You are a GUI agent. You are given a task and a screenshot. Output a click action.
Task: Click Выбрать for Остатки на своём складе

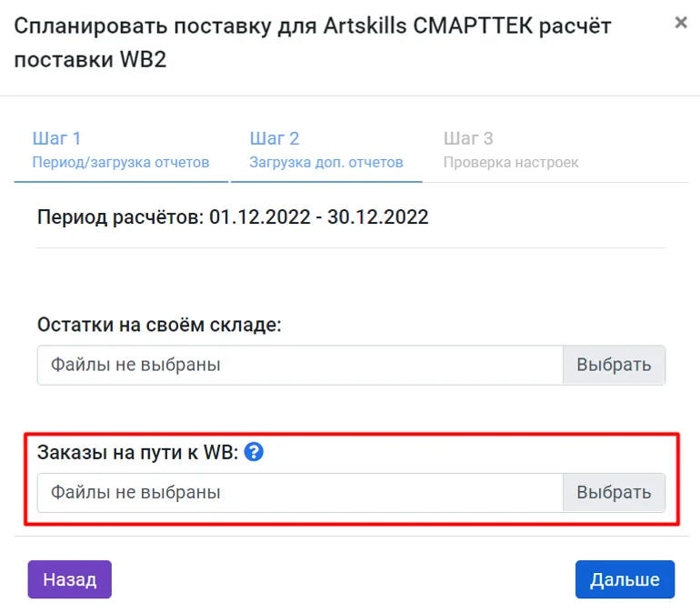pyautogui.click(x=614, y=365)
